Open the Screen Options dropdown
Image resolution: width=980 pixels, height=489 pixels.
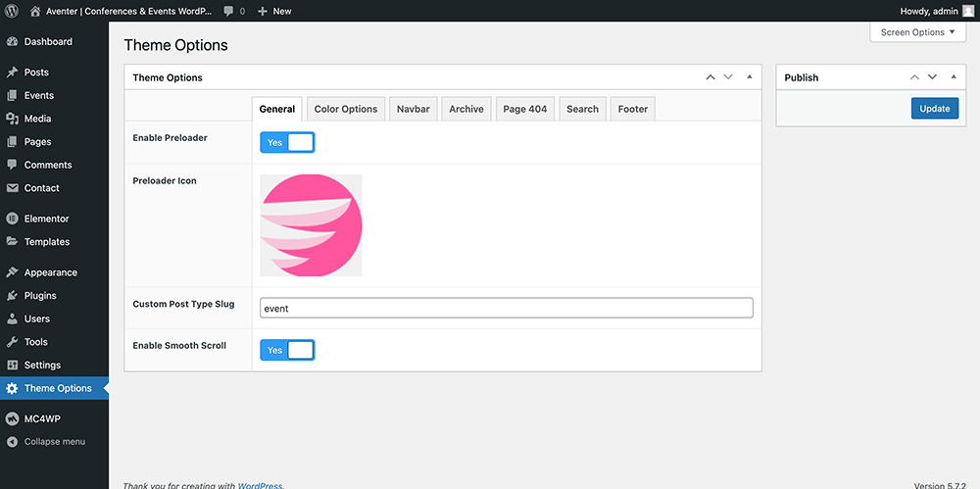tap(917, 32)
